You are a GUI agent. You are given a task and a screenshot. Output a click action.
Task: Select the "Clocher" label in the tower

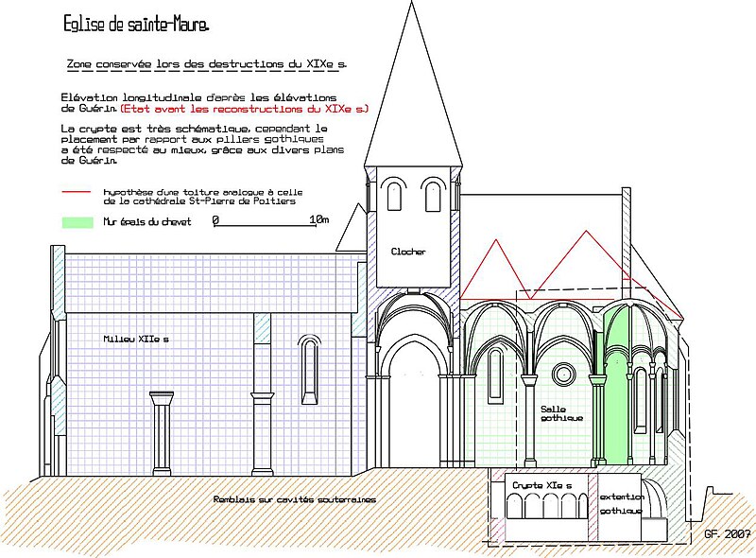408,252
